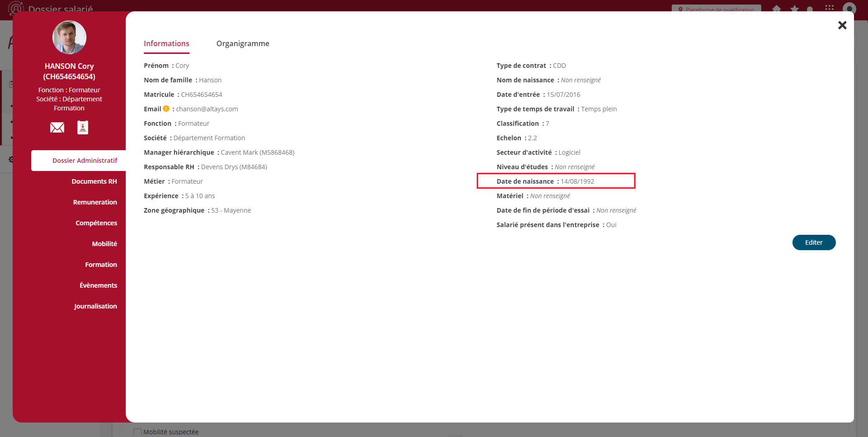Screen dimensions: 868x437
Task: Open the employee badge card icon
Action: 83,128
